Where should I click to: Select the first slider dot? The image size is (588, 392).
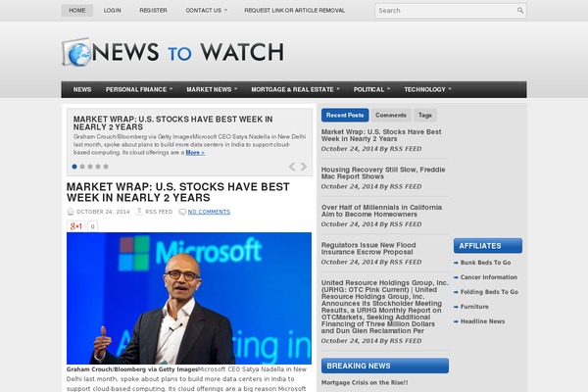pyautogui.click(x=74, y=167)
